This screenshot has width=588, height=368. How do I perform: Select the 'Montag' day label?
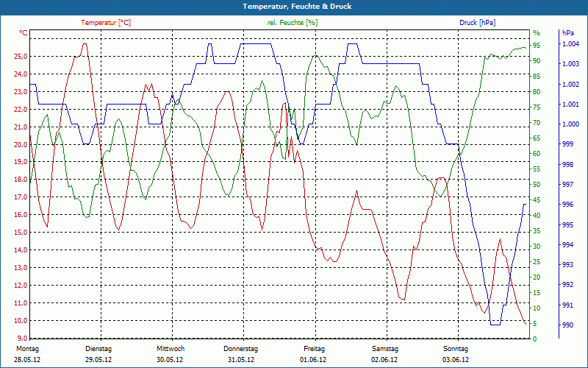pyautogui.click(x=27, y=349)
